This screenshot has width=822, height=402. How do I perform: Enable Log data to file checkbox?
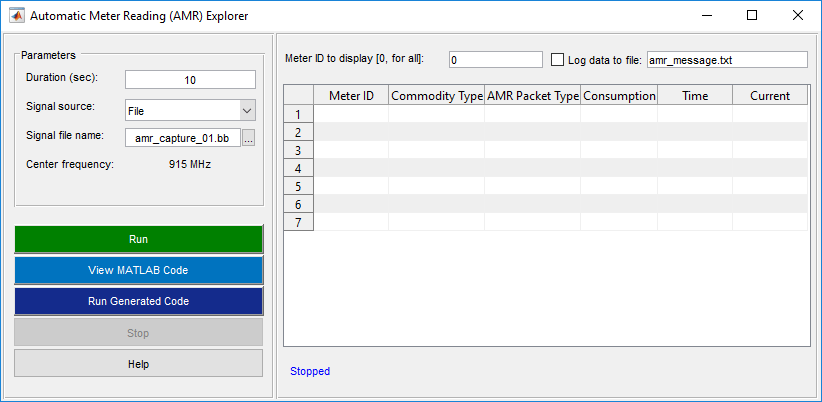point(557,60)
